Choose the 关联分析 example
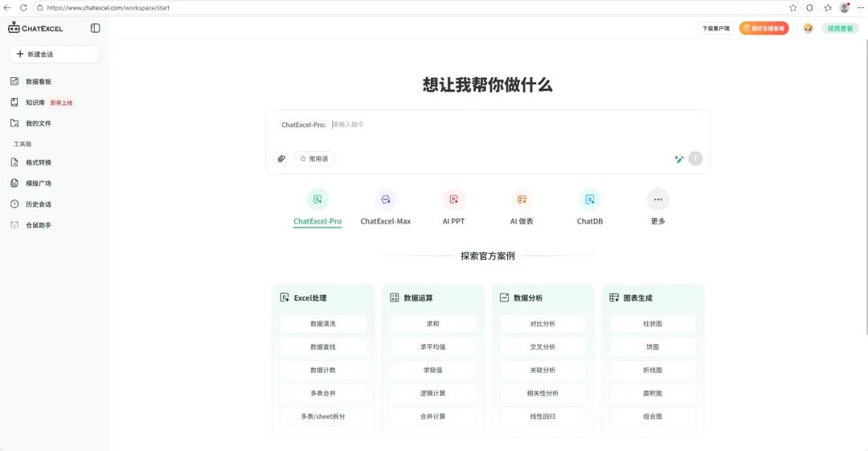This screenshot has height=451, width=868. (542, 370)
